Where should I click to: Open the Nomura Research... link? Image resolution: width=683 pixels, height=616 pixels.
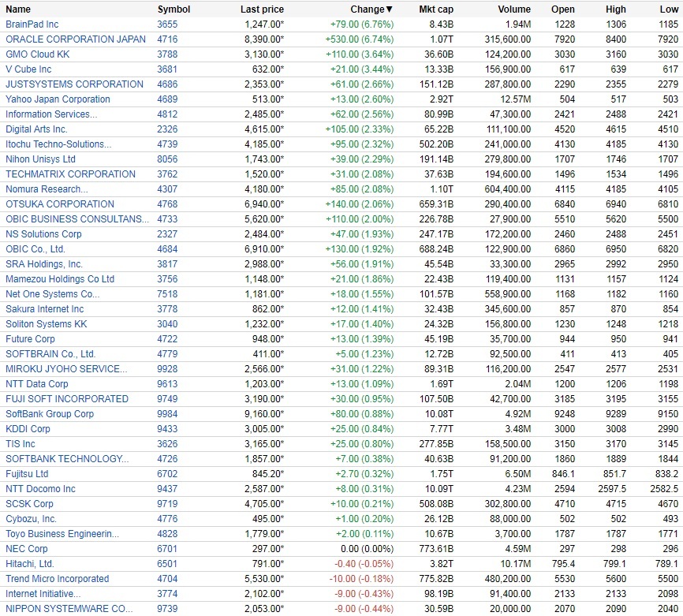pos(47,189)
